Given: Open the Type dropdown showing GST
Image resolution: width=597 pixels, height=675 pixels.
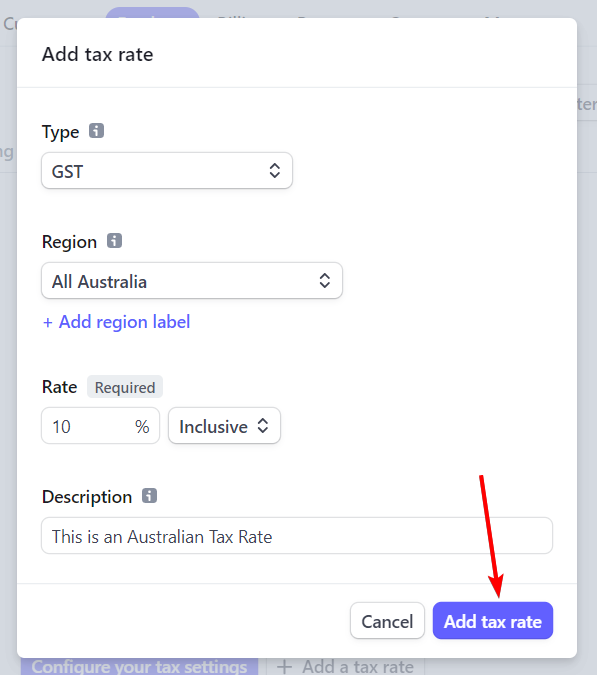Looking at the screenshot, I should coord(167,170).
